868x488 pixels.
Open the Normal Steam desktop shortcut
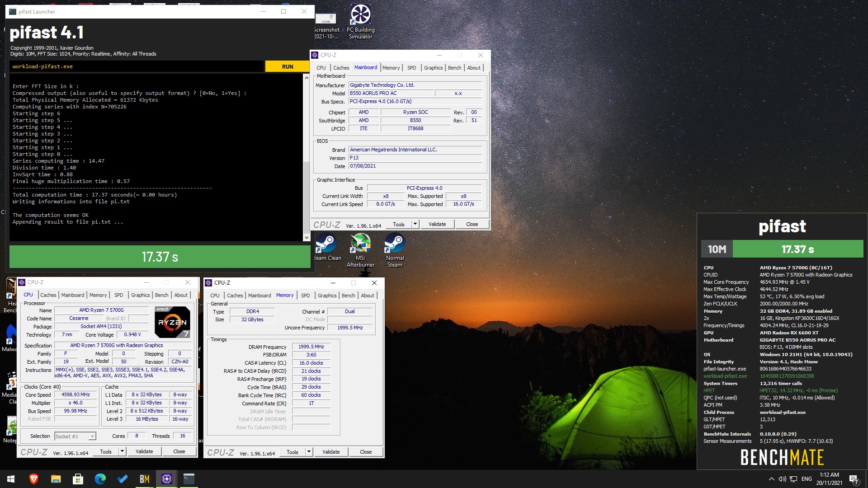[x=395, y=250]
